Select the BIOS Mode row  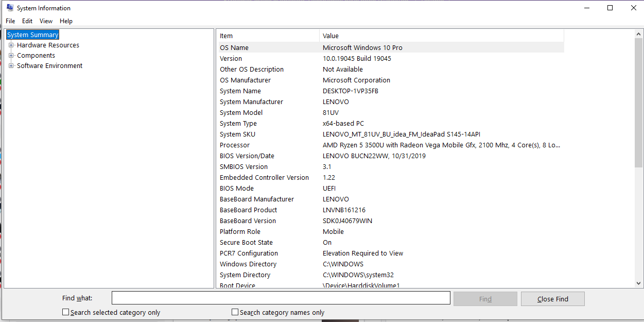click(x=390, y=188)
